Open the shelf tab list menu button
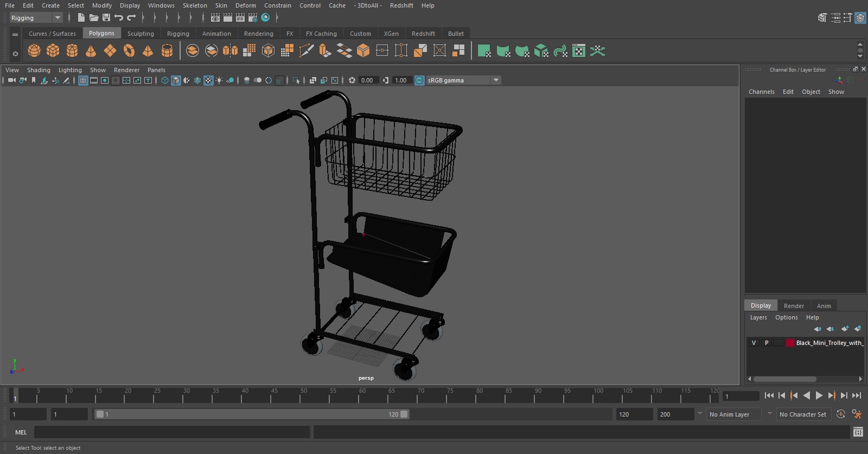This screenshot has height=454, width=868. pyautogui.click(x=15, y=34)
